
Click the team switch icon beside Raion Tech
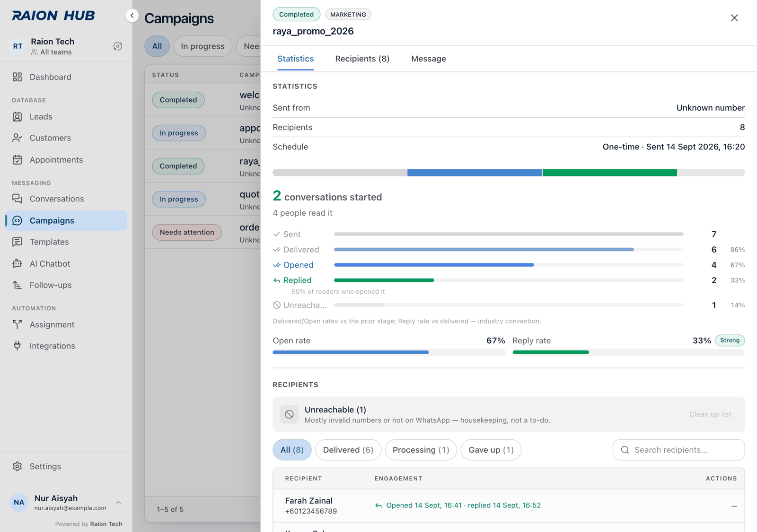(x=118, y=46)
